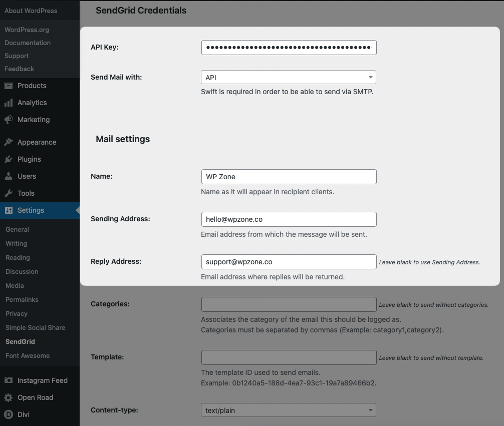Go to the Analytics menu
The width and height of the screenshot is (504, 426).
click(x=40, y=103)
